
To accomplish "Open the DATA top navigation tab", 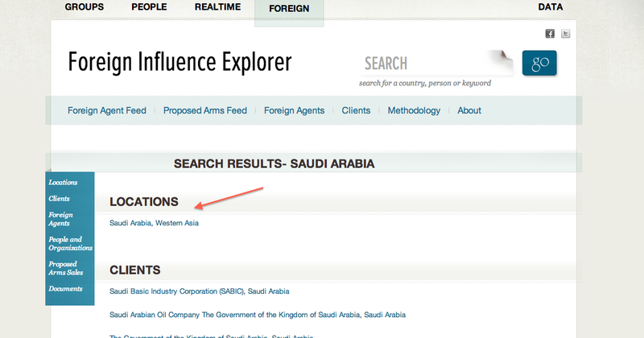I will coord(551,7).
